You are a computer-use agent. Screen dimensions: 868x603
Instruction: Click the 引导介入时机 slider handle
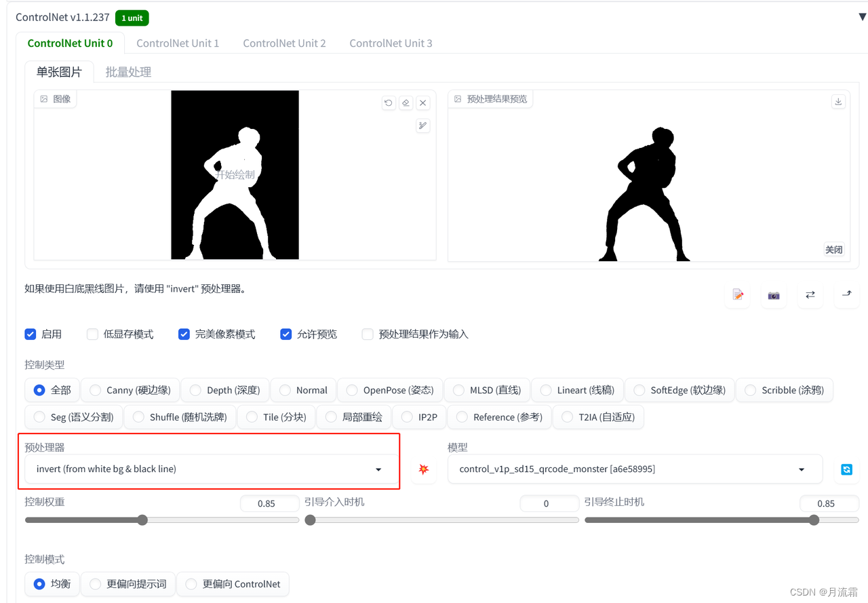click(310, 520)
